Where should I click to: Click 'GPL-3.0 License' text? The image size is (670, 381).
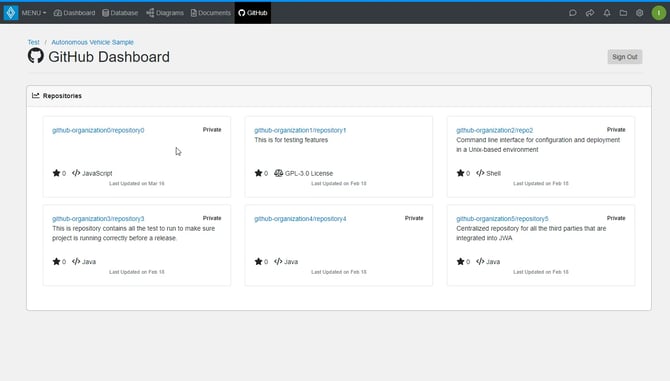(309, 173)
